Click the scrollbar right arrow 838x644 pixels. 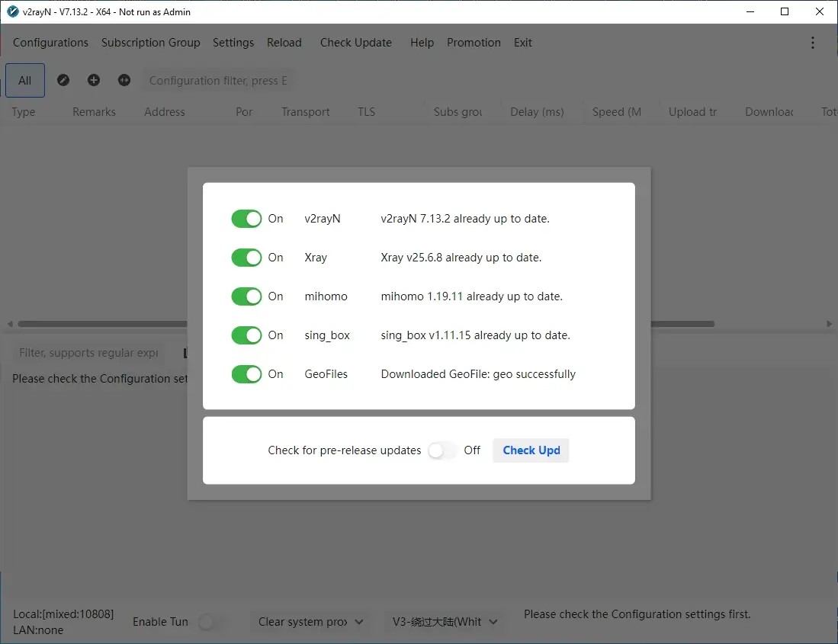pos(829,324)
